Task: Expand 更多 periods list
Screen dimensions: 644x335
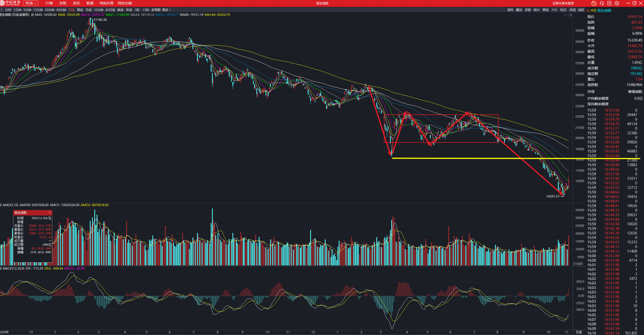Action: (x=166, y=10)
